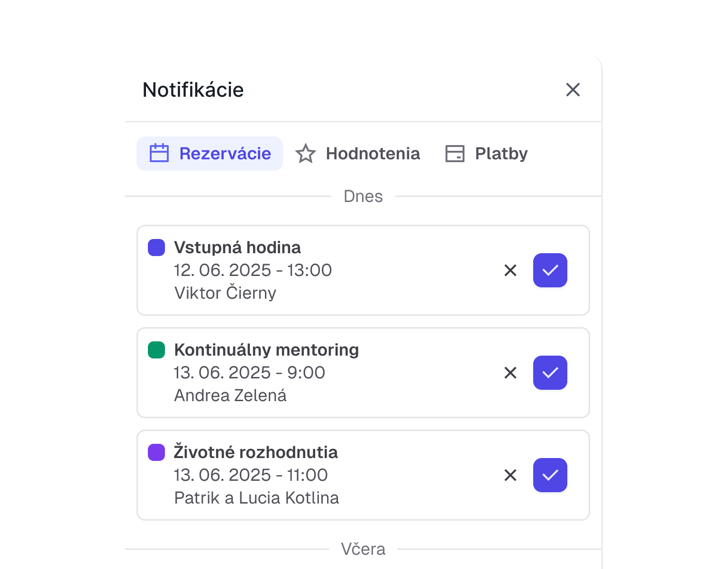Click the Viktor Čierny name link
Image resolution: width=728 pixels, height=569 pixels.
[225, 293]
